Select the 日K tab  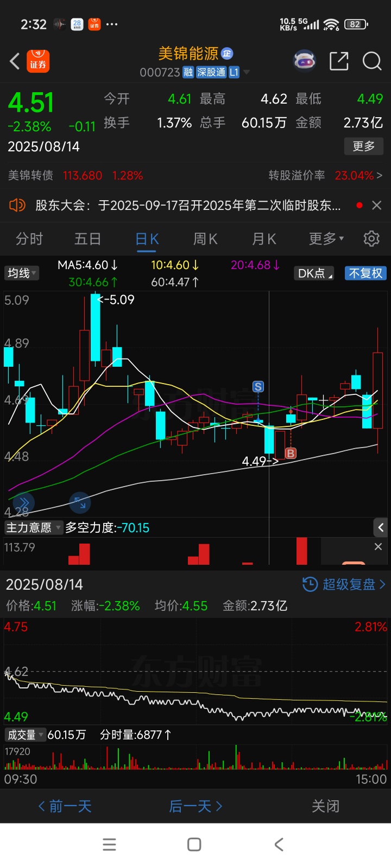pos(147,239)
